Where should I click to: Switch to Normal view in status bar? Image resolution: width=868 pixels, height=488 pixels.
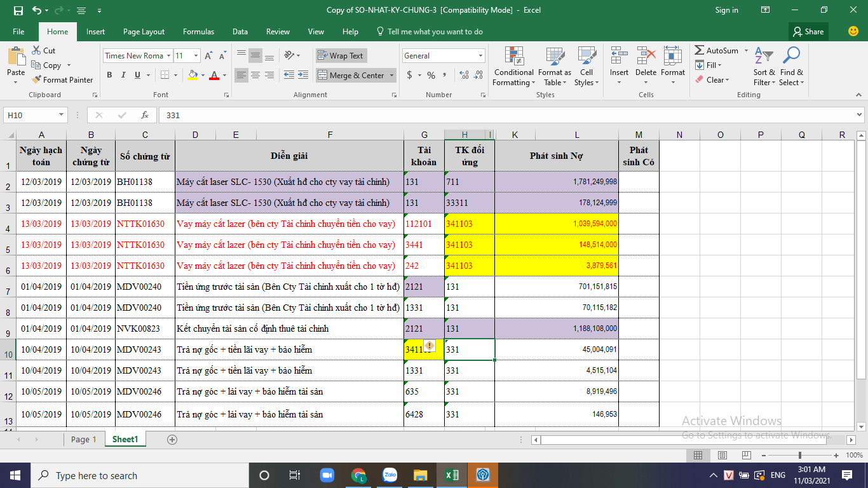click(x=698, y=455)
